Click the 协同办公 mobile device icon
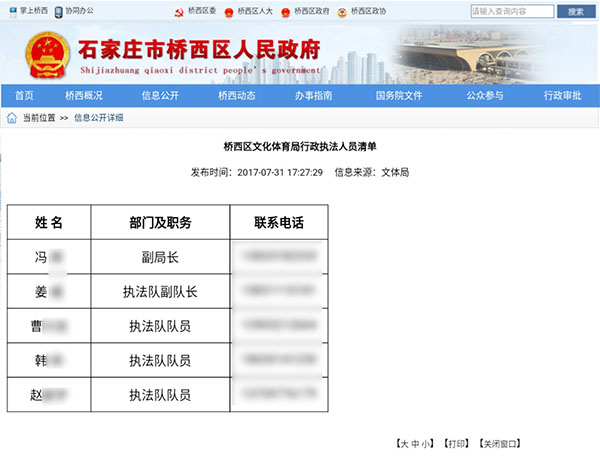 (59, 12)
